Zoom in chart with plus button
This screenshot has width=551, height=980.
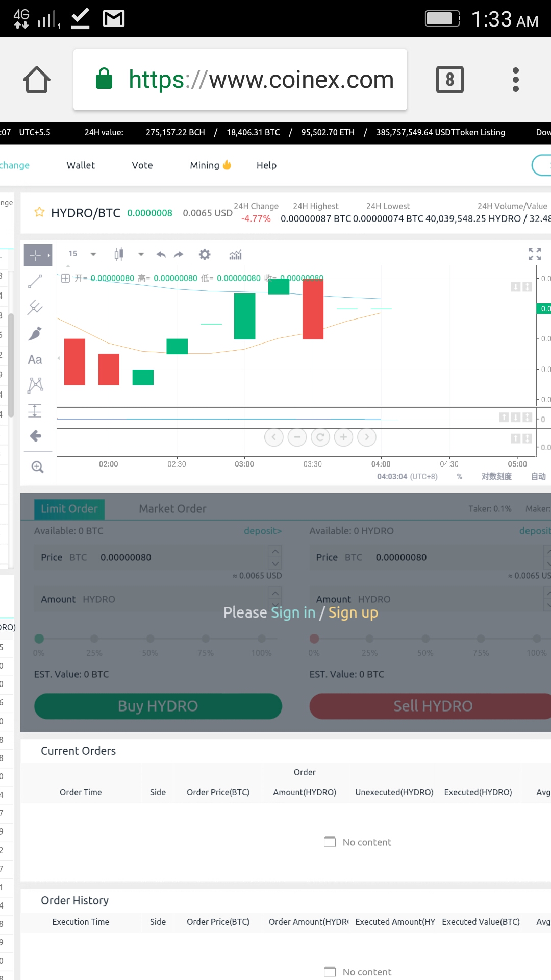tap(343, 437)
